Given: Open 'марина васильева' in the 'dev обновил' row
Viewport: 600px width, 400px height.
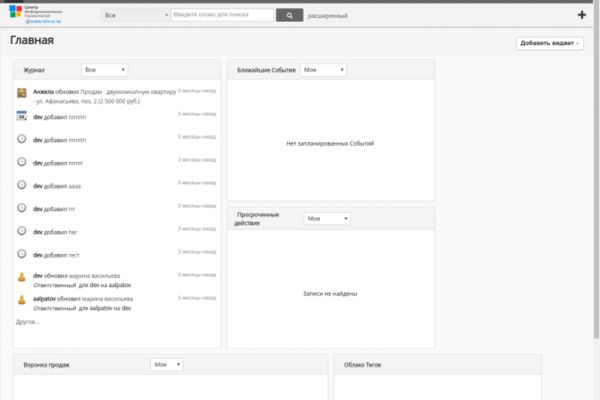Looking at the screenshot, I should point(95,276).
